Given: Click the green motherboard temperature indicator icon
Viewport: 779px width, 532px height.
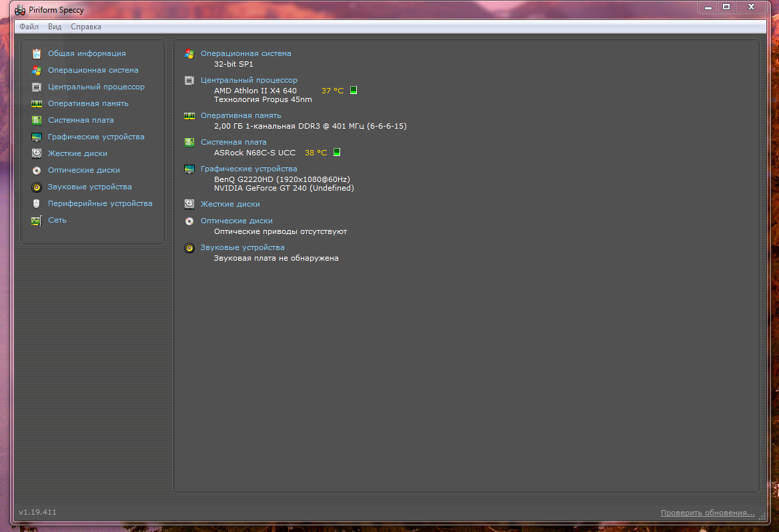Looking at the screenshot, I should (x=337, y=152).
